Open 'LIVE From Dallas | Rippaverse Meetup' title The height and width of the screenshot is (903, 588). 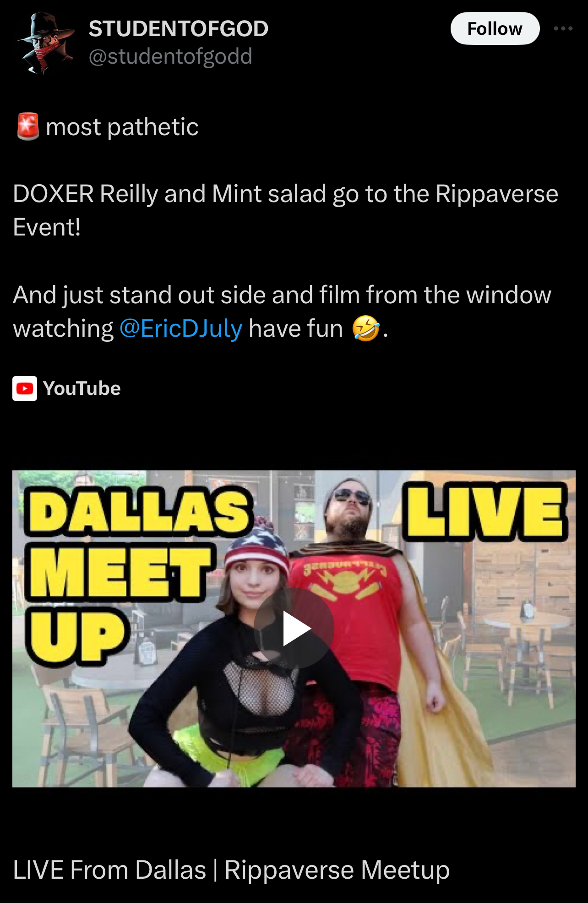(x=231, y=870)
